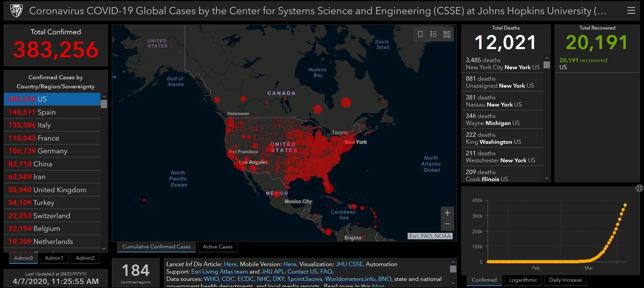Select the Admin2 tab

(85, 258)
